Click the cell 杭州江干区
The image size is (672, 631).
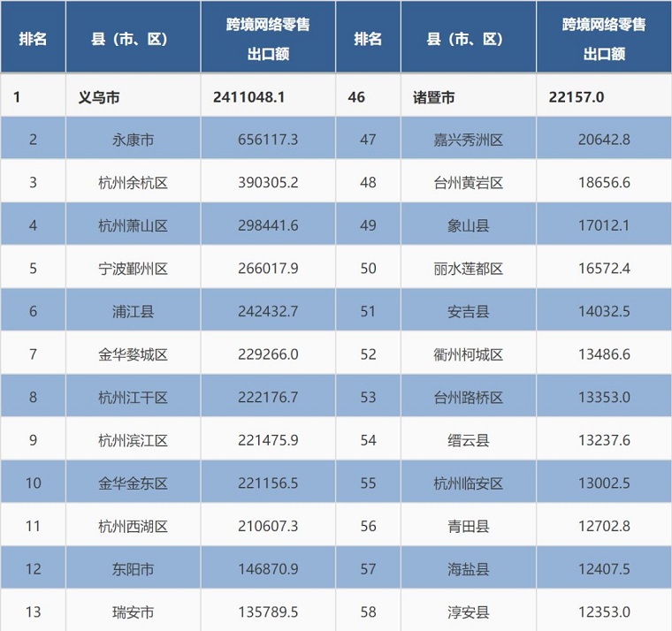tap(133, 397)
